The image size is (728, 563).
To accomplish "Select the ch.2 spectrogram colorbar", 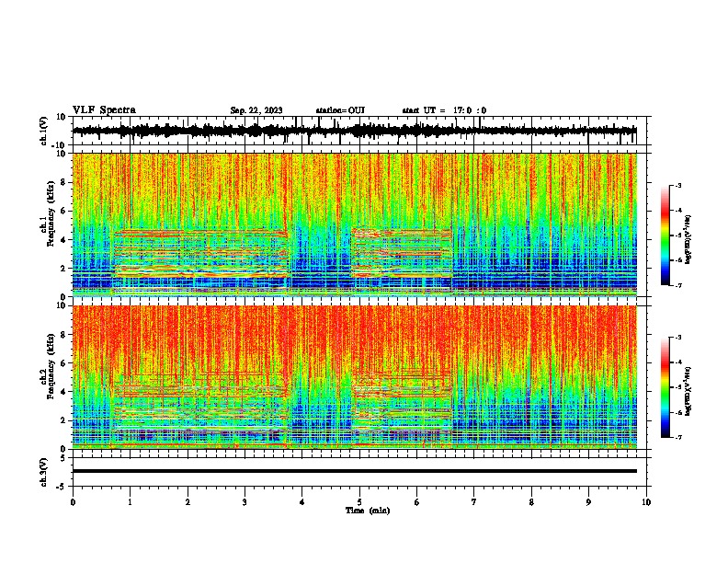I will point(665,387).
